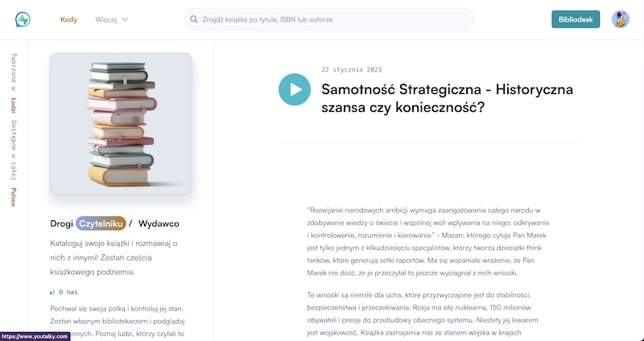Click the Kataloguj swoje książki description text

point(114,257)
